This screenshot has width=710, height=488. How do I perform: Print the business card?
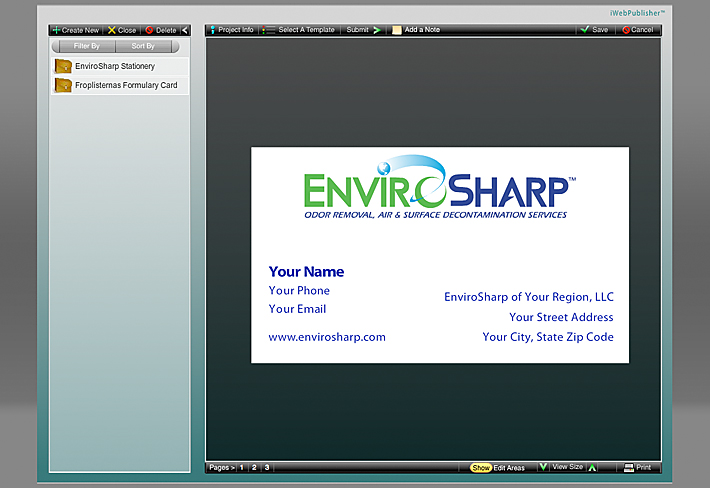point(637,468)
